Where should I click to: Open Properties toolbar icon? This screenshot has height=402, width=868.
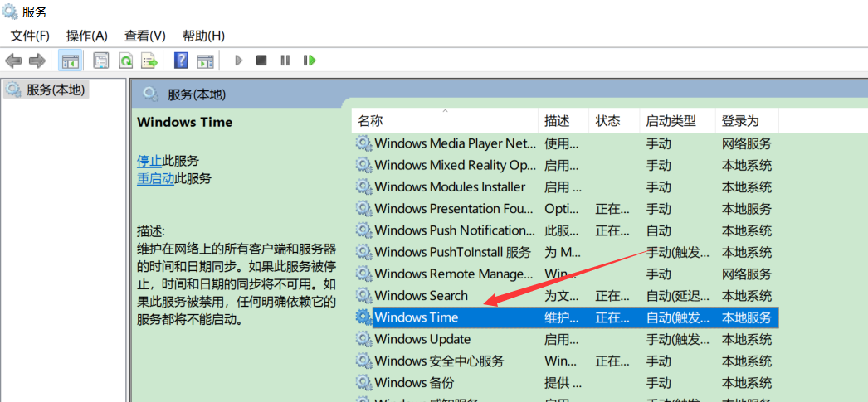click(100, 61)
